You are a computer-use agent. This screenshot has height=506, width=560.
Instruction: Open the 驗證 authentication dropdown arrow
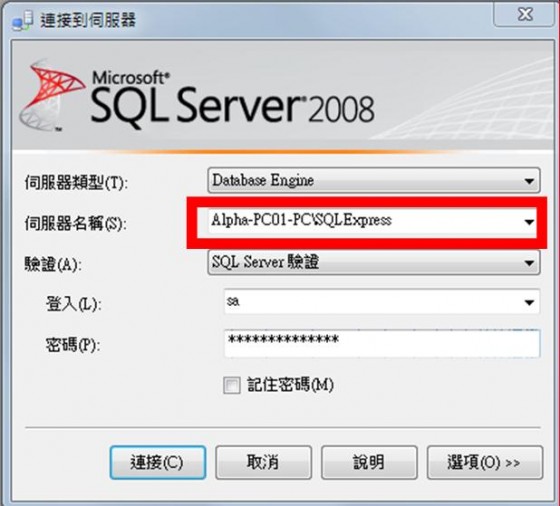(x=529, y=263)
